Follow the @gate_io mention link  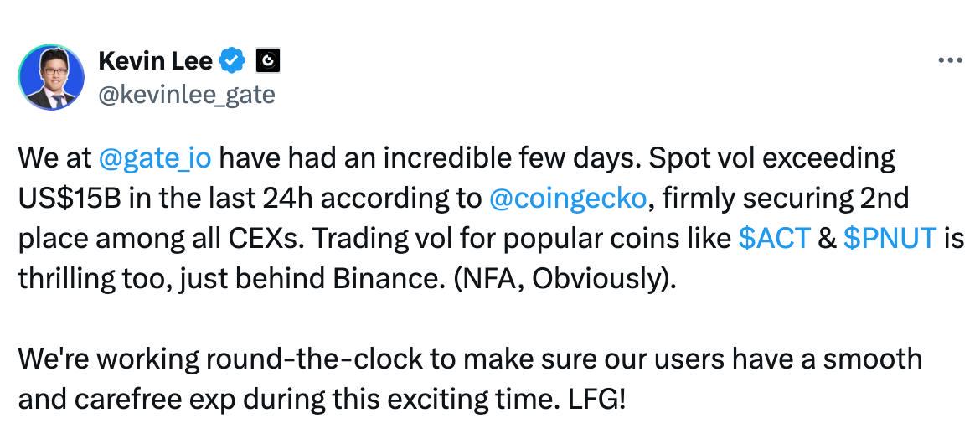(x=155, y=160)
